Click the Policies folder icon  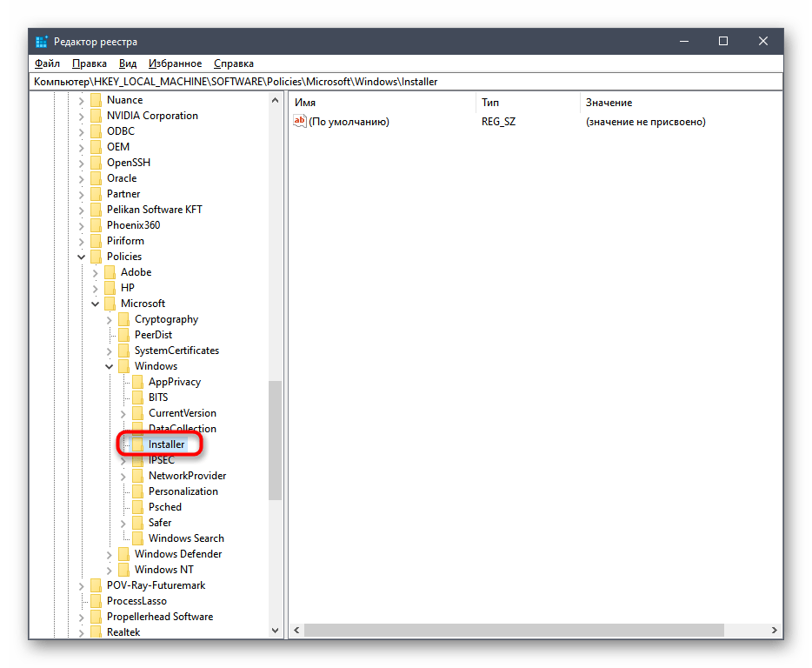tap(96, 257)
